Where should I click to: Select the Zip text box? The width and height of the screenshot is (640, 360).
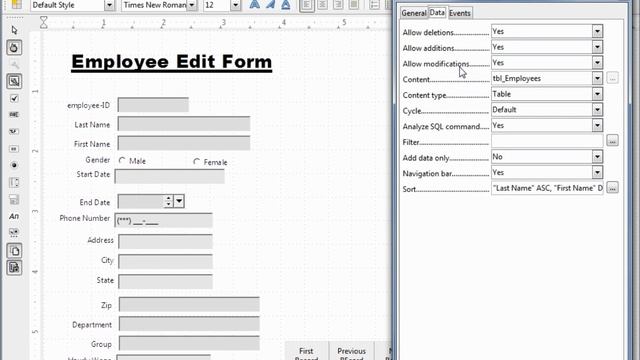click(x=189, y=305)
